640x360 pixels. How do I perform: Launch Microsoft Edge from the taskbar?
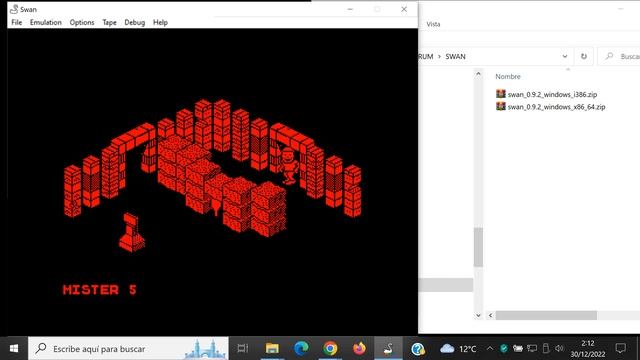pos(301,349)
